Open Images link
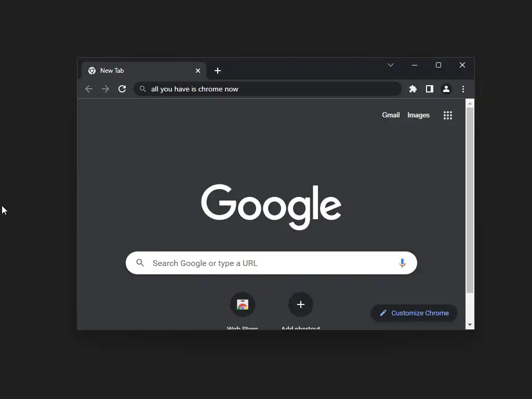The image size is (532, 399). tap(418, 115)
